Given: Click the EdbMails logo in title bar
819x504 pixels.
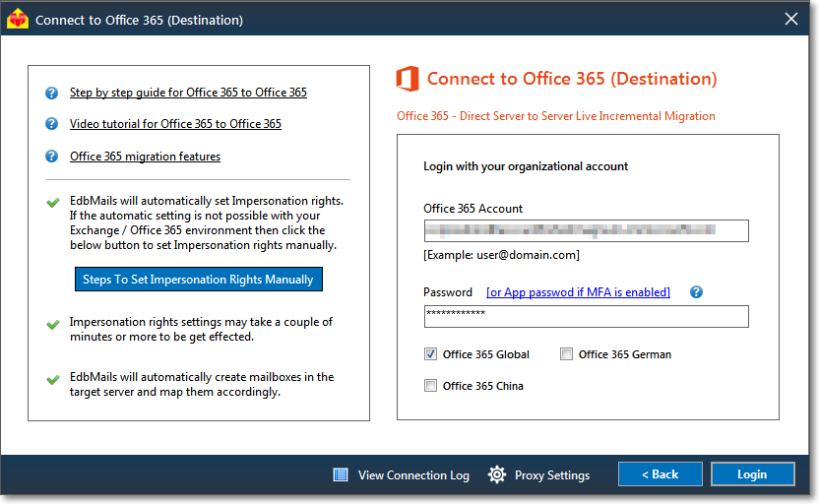Looking at the screenshot, I should tap(18, 19).
